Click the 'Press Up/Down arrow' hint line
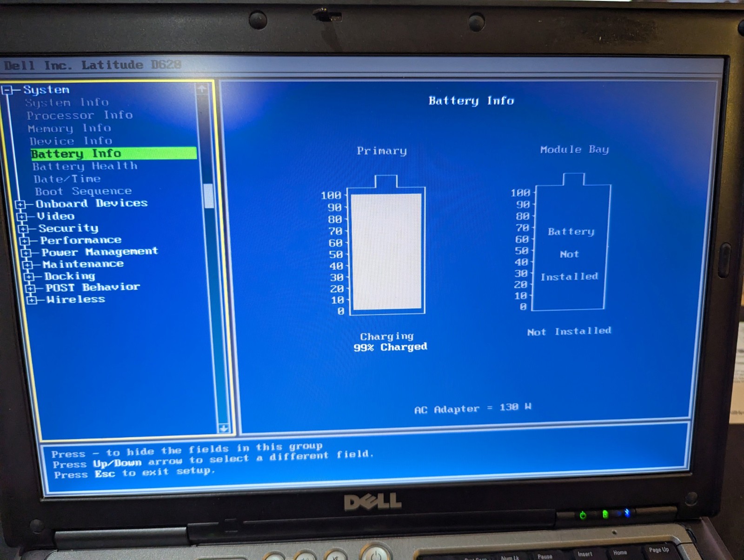 213,459
